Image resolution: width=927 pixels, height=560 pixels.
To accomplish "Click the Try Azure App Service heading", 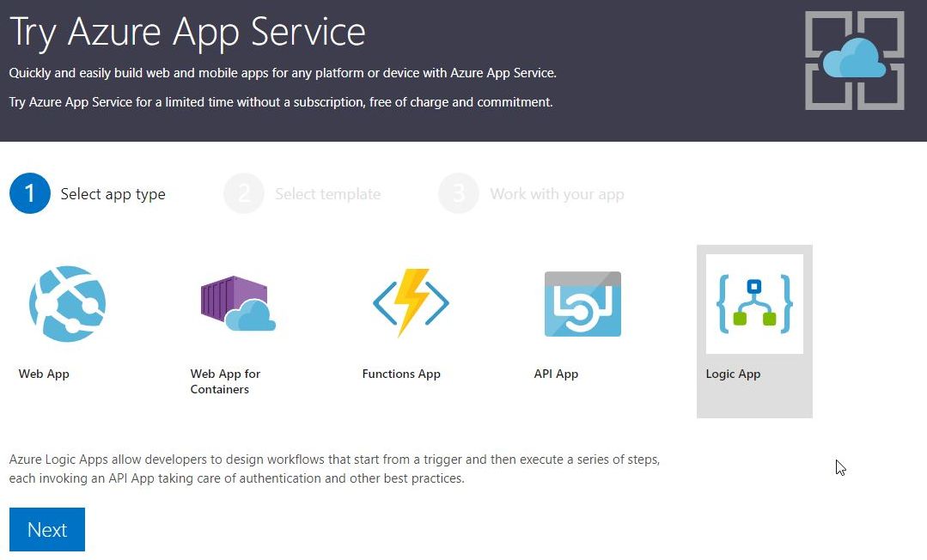I will [x=187, y=32].
